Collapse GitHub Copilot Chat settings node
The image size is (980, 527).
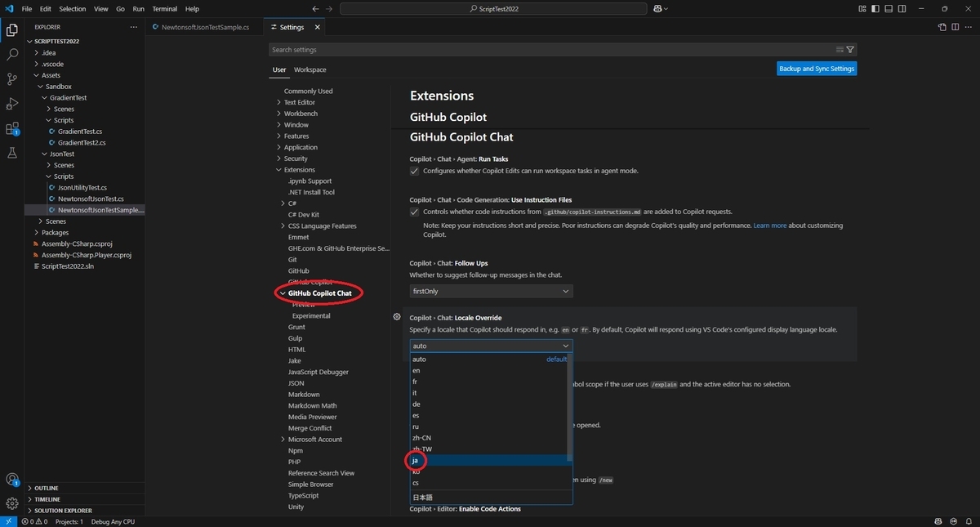(283, 293)
